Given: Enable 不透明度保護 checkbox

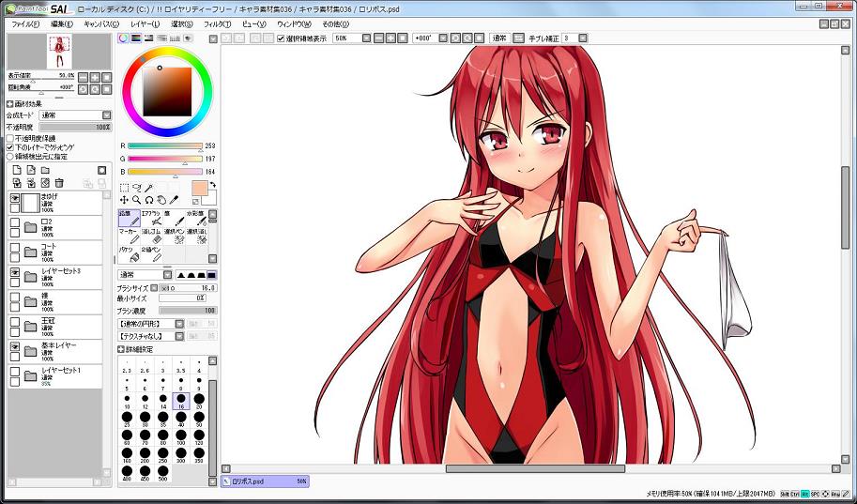Looking at the screenshot, I should (x=10, y=138).
